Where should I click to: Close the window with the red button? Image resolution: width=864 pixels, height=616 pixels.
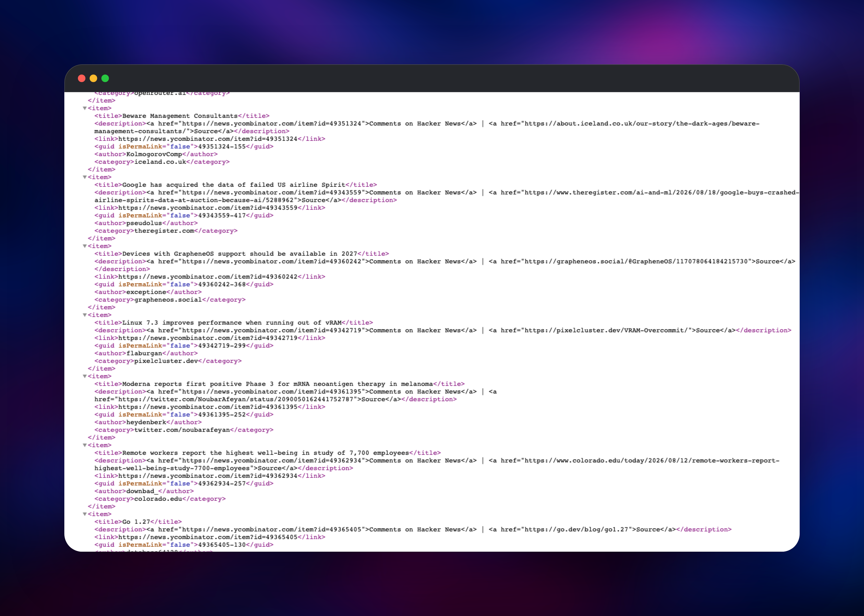pos(81,78)
